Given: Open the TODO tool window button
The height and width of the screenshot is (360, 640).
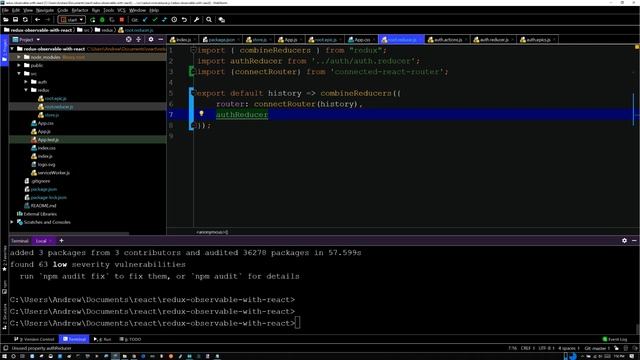Looking at the screenshot, I should point(131,339).
